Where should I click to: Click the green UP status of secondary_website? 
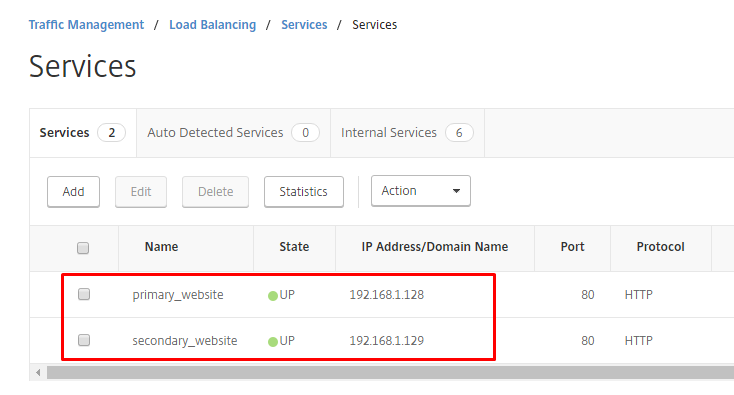(x=281, y=341)
